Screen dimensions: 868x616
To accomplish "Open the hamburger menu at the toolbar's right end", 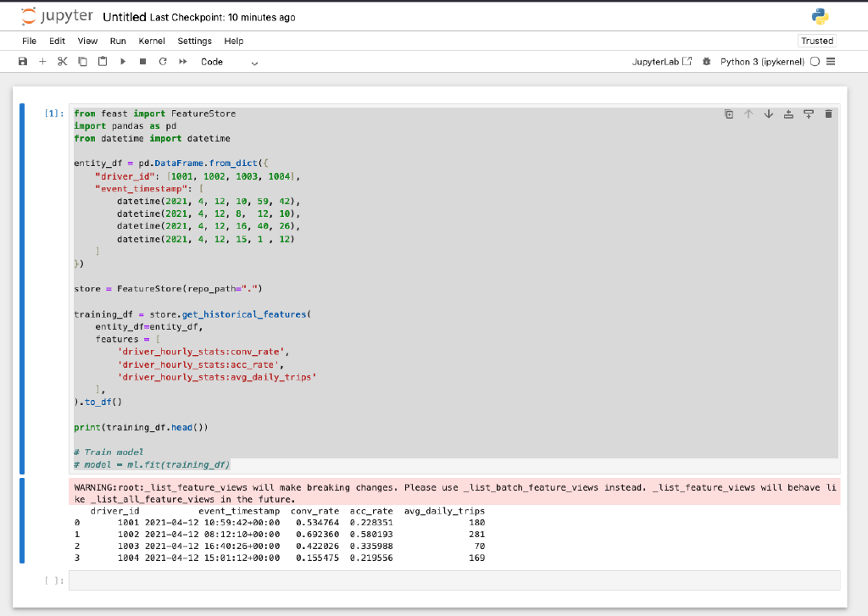I will [x=831, y=62].
